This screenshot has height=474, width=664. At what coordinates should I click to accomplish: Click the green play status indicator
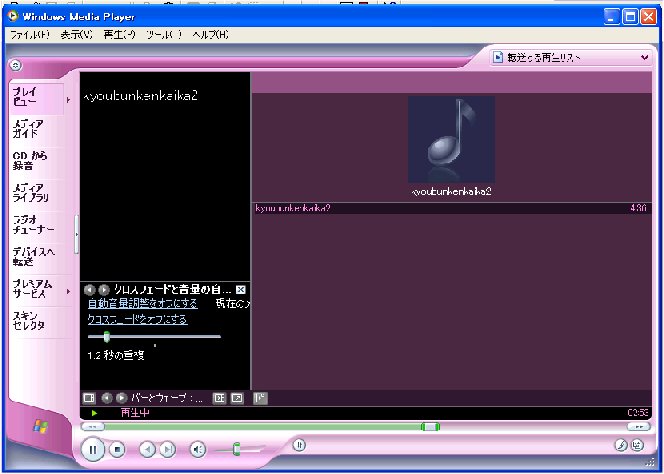pos(94,413)
